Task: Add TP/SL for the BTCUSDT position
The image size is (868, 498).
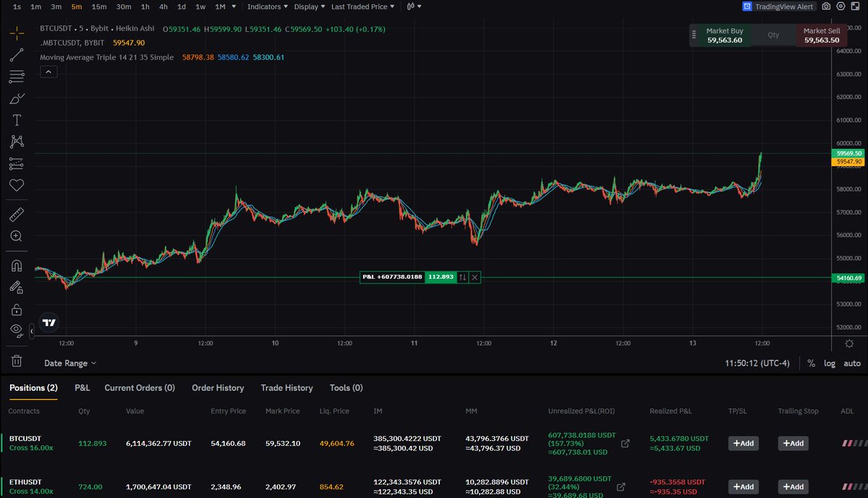Action: tap(743, 444)
